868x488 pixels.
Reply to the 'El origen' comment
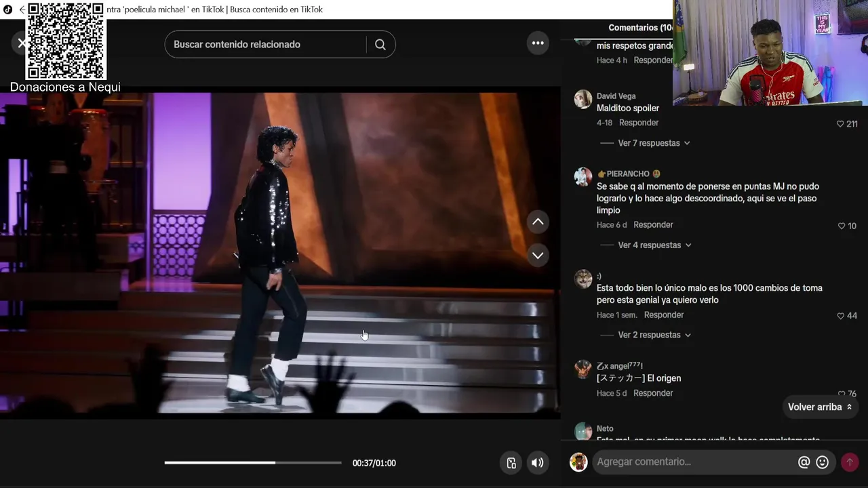pos(653,393)
